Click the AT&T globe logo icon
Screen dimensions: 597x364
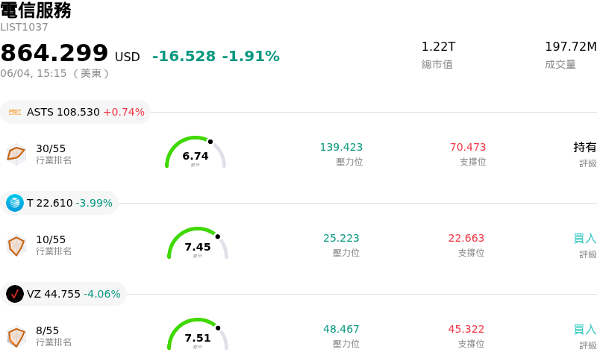click(x=15, y=203)
